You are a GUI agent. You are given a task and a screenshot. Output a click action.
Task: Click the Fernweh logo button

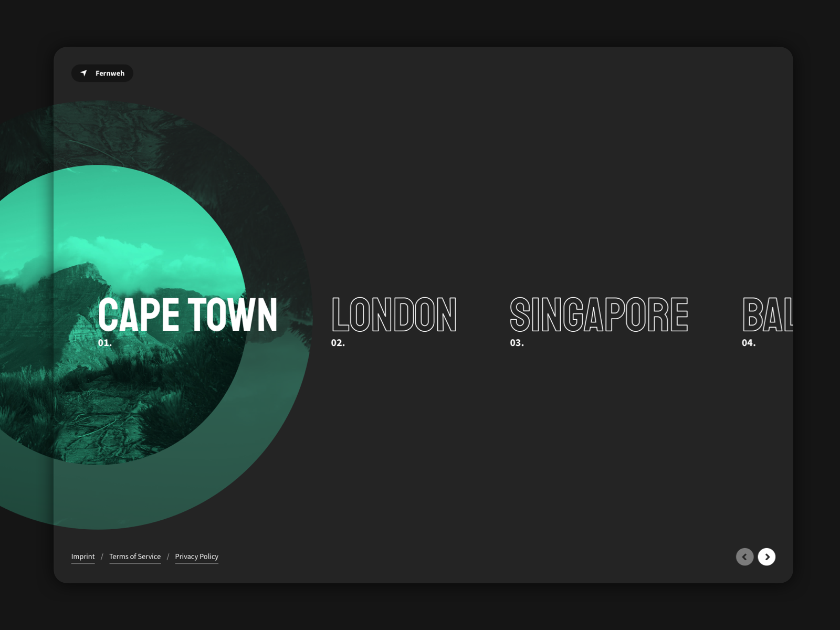(x=102, y=73)
